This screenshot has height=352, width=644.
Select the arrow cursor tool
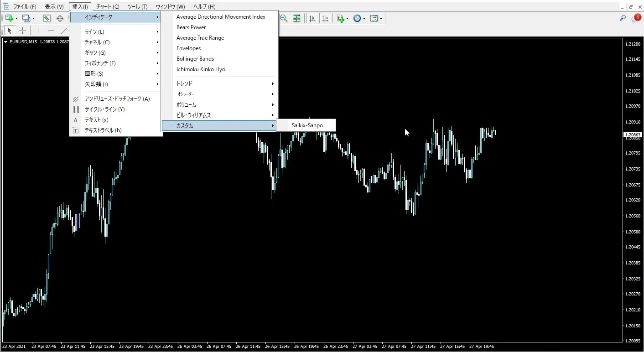(9, 31)
